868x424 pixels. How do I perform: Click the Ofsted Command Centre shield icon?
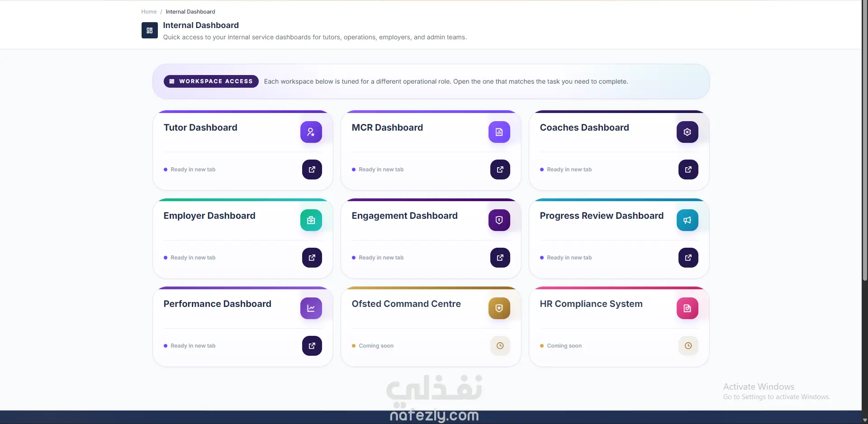click(499, 308)
